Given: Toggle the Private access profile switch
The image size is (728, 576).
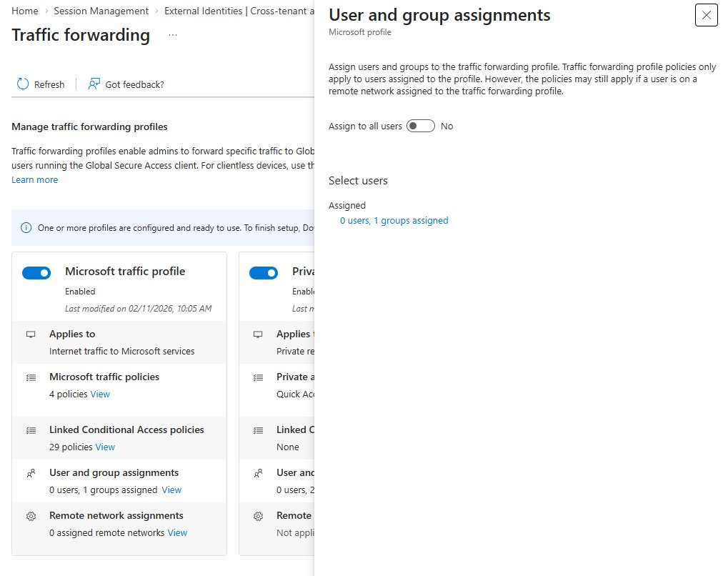Looking at the screenshot, I should click(264, 273).
